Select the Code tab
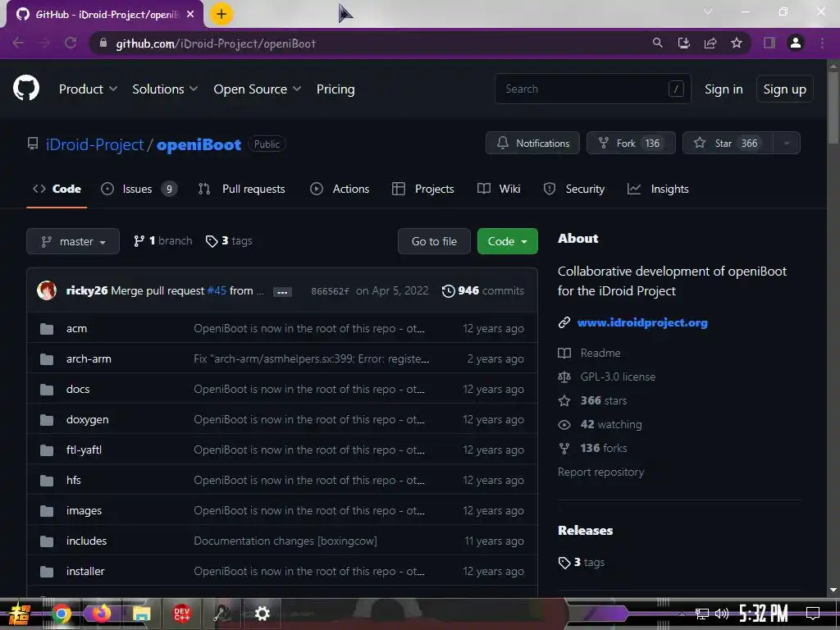The width and height of the screenshot is (840, 630). click(57, 189)
